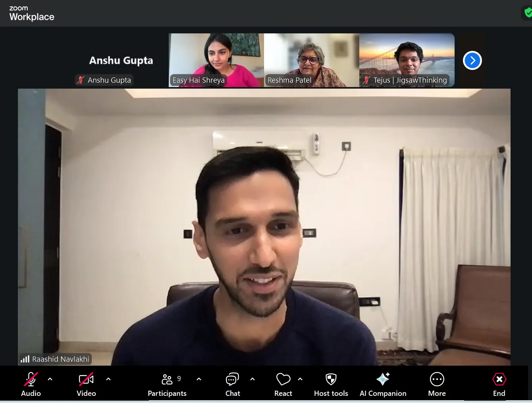Screen dimensions: 532x403
Task: Click the Anshu Gupta participant tile
Action: 121,60
